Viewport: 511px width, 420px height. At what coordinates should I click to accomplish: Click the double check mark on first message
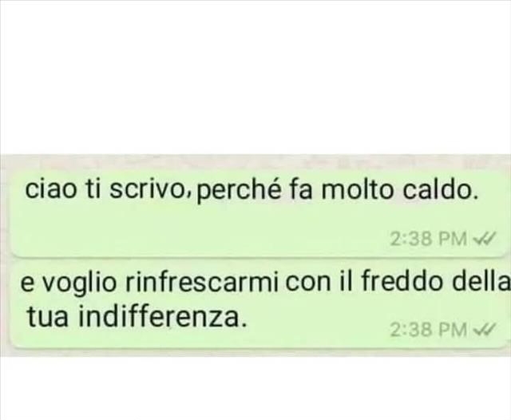point(485,239)
